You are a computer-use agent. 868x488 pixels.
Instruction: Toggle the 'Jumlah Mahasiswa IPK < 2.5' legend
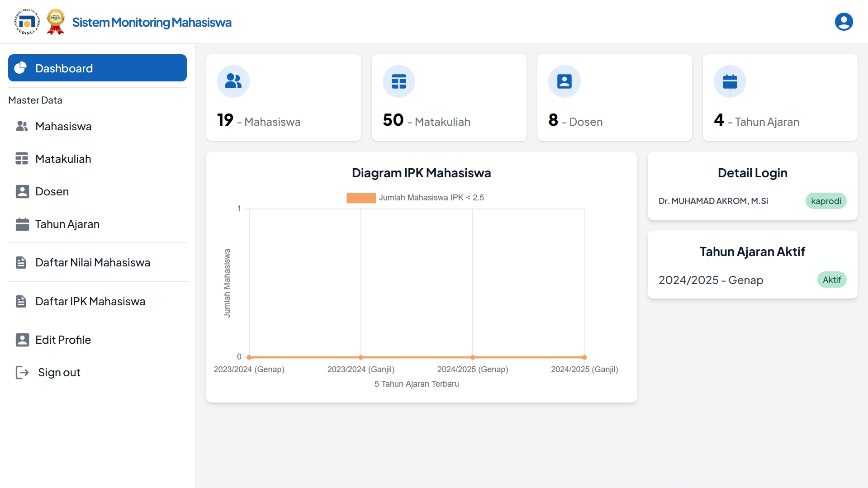tap(414, 197)
